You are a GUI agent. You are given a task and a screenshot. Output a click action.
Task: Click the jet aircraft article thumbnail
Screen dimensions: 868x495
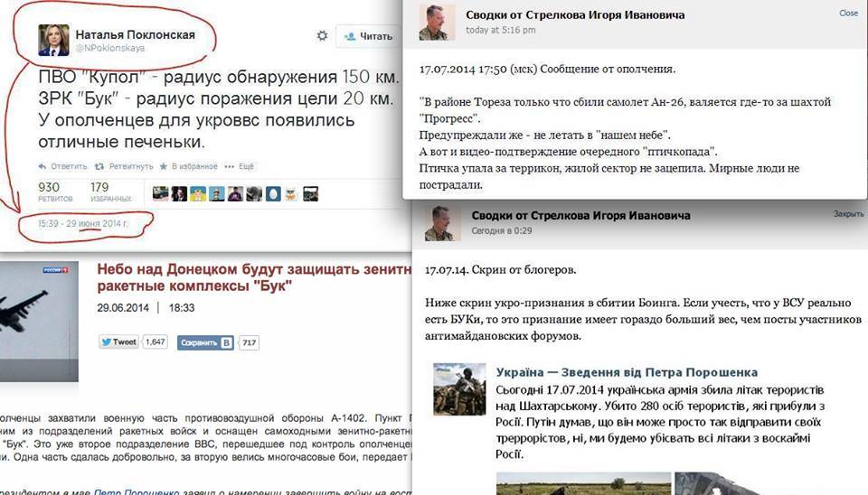pos(39,322)
